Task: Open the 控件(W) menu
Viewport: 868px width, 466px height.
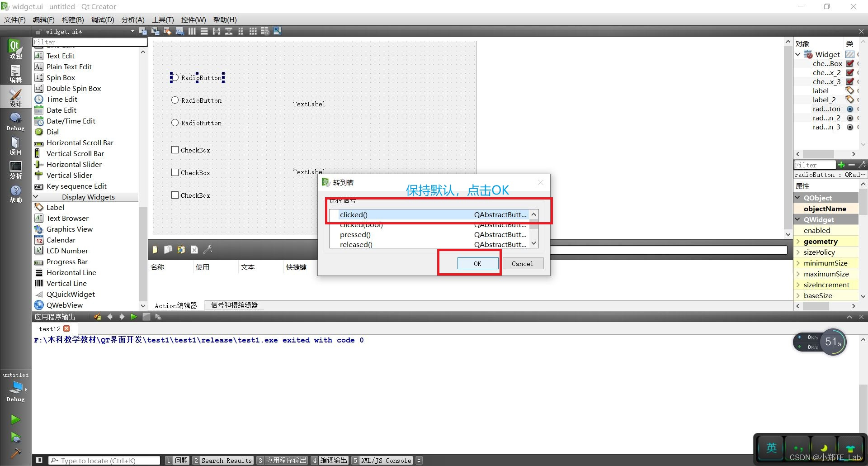Action: pyautogui.click(x=193, y=19)
